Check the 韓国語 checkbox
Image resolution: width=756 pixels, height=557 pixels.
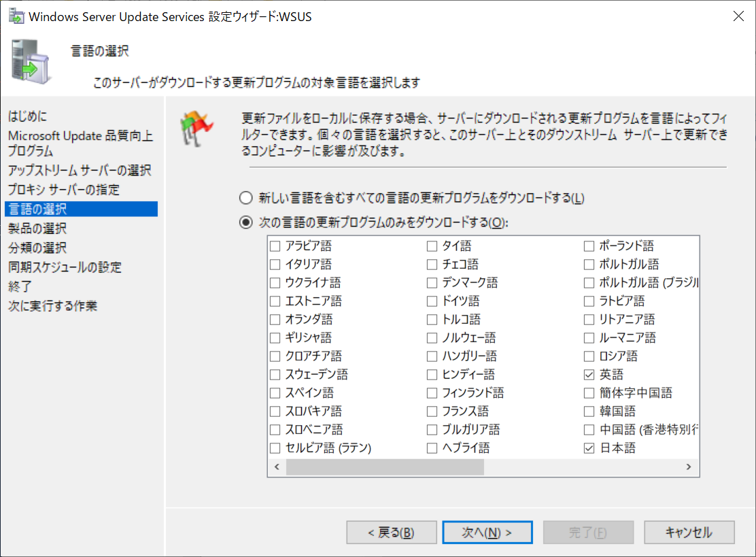589,411
